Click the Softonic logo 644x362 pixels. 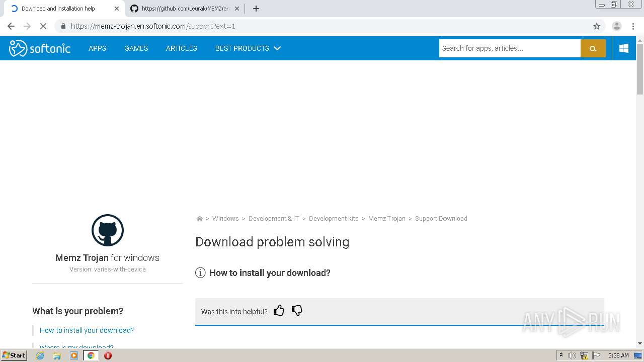[40, 48]
